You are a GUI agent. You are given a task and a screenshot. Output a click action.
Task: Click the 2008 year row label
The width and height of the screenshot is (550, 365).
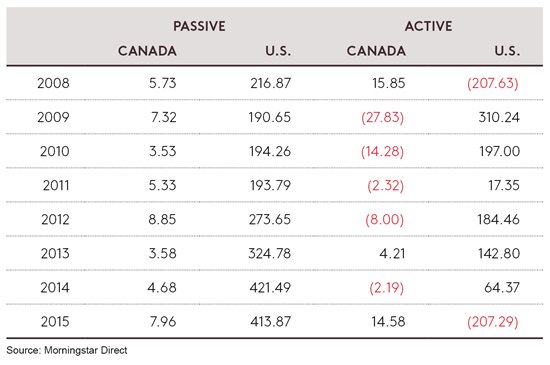coord(54,83)
